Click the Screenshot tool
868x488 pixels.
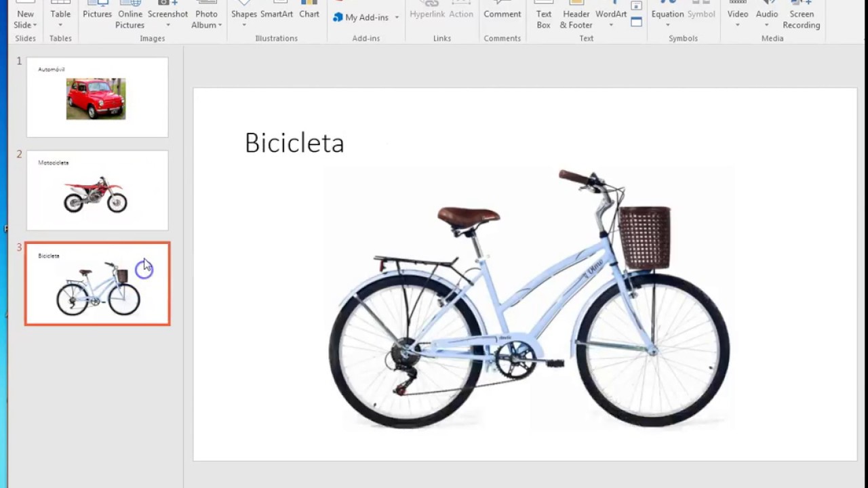coord(167,9)
